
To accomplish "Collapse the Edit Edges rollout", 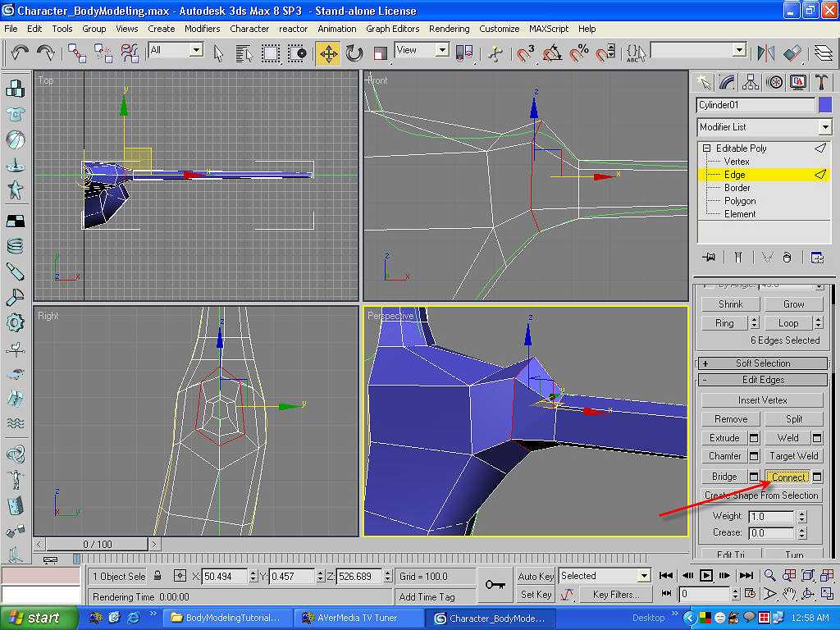I will click(763, 380).
